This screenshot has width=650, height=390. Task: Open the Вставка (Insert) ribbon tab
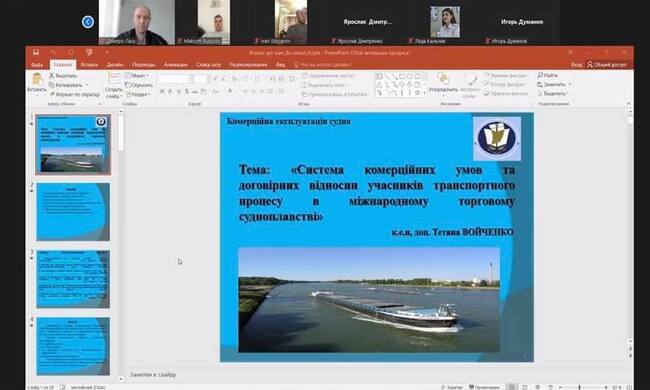[89, 65]
